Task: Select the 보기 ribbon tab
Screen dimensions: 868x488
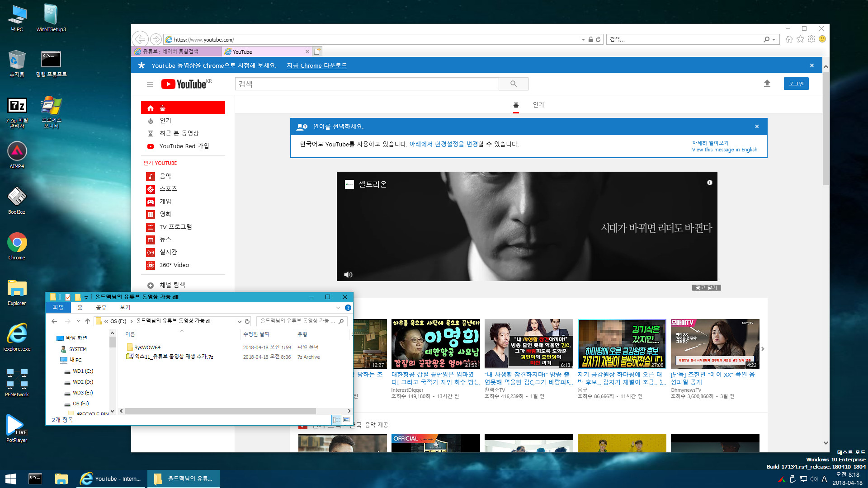Action: click(x=125, y=307)
